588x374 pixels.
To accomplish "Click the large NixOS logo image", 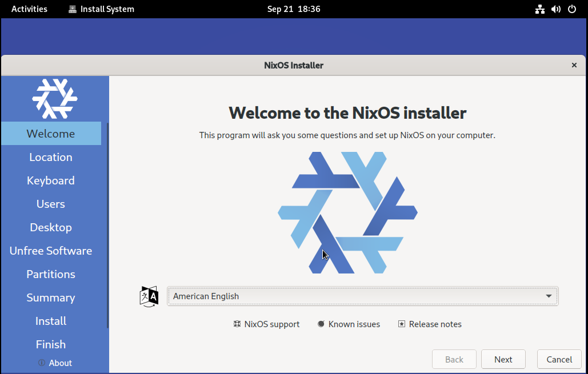I will [347, 212].
